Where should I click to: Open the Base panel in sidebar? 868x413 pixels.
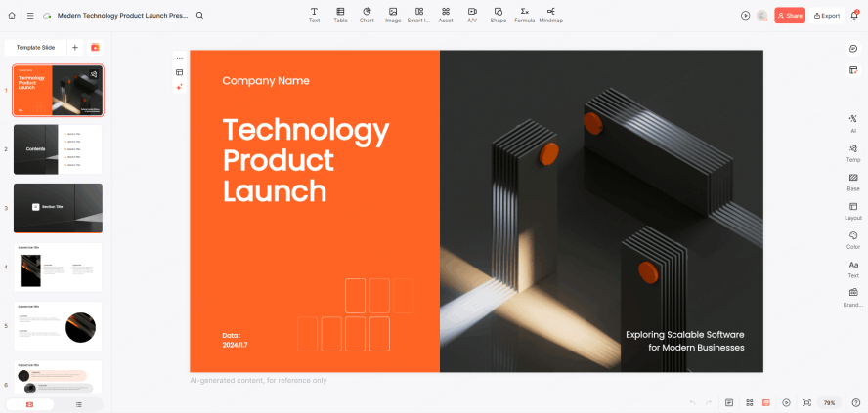coord(853,182)
